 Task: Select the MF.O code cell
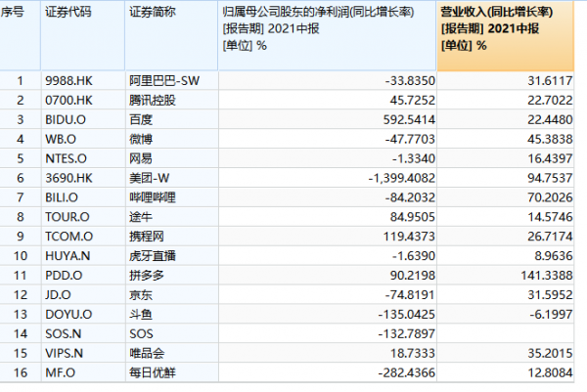coord(83,372)
